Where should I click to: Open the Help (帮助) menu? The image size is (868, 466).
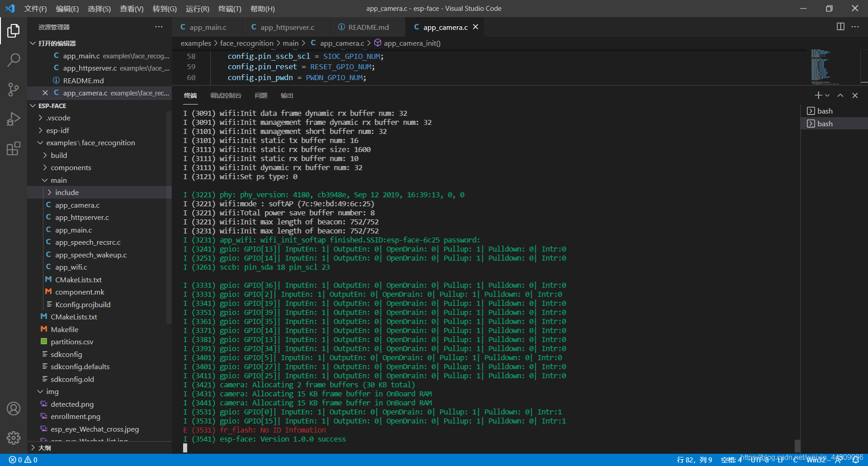(262, 9)
